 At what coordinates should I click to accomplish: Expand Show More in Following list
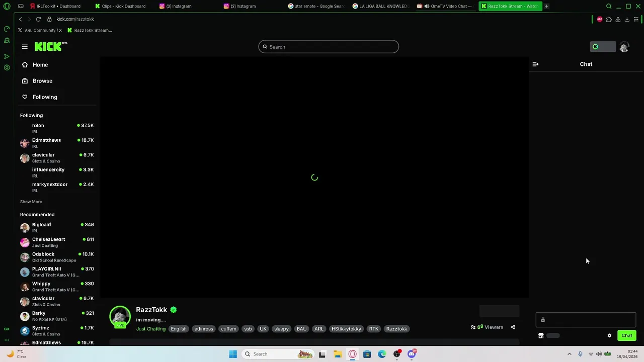[31, 202]
